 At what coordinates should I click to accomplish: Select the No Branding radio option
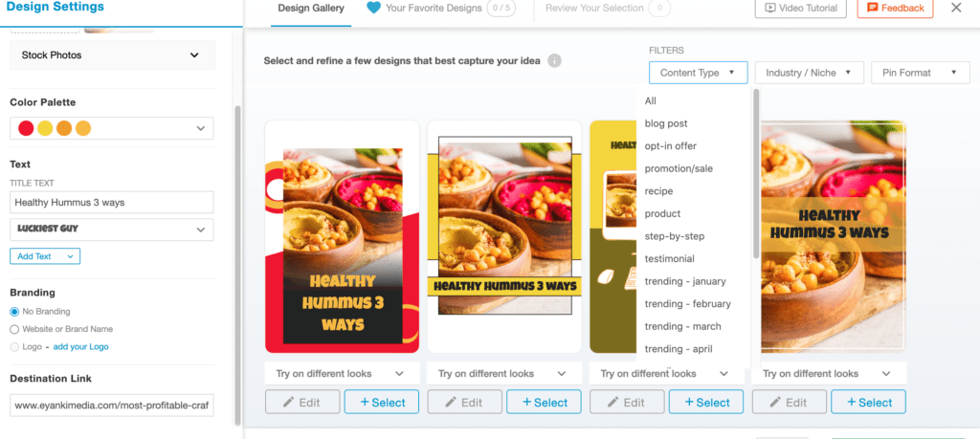click(x=14, y=311)
